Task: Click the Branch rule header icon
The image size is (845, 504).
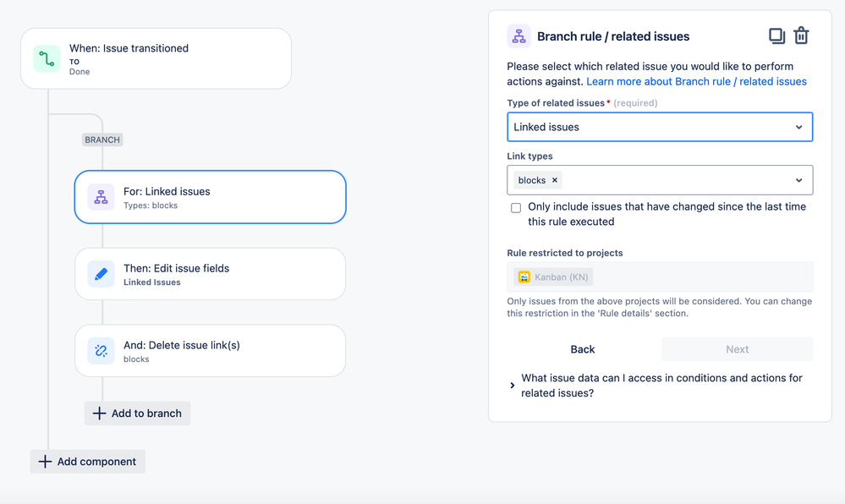Action: tap(519, 36)
